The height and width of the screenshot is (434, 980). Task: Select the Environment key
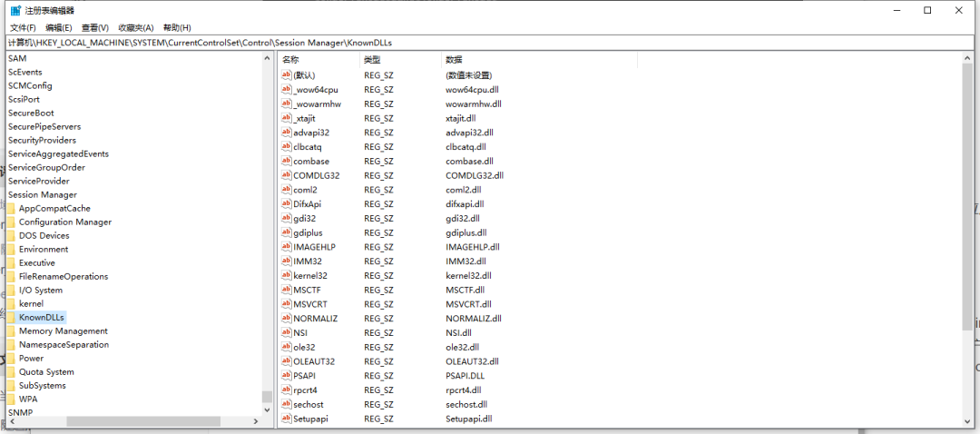point(44,249)
